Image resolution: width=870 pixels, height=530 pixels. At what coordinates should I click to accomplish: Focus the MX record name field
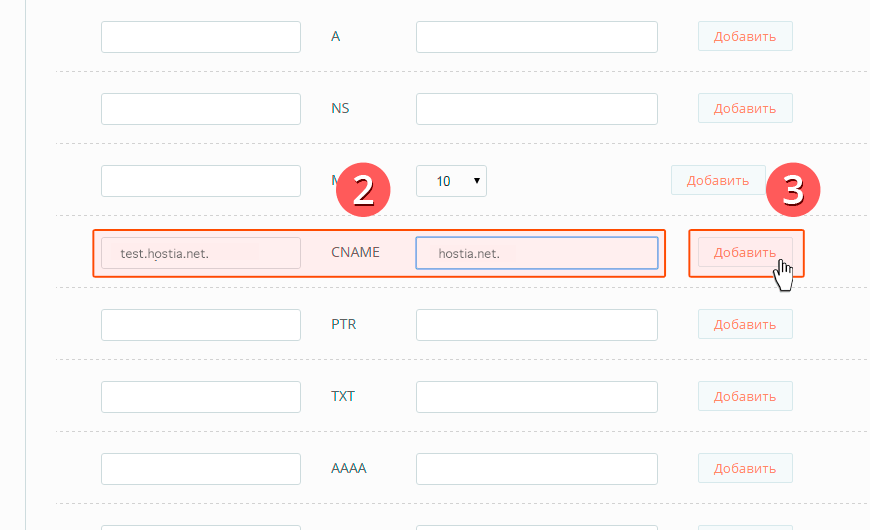(x=201, y=181)
